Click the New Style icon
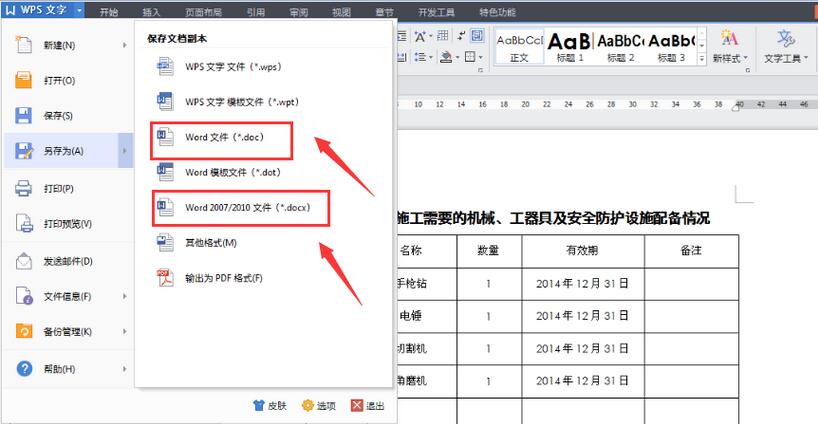Screen dimensions: 818x424 [x=729, y=38]
